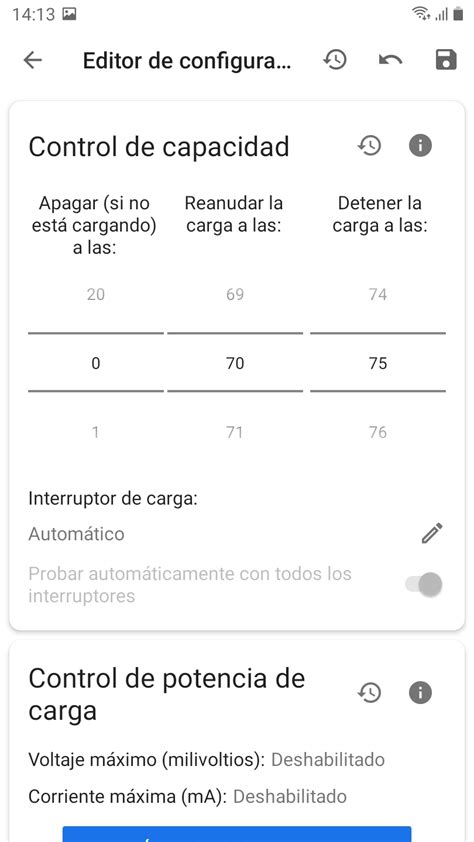
Task: Tap Voltaje máximo Deshabilitado value
Action: point(327,759)
